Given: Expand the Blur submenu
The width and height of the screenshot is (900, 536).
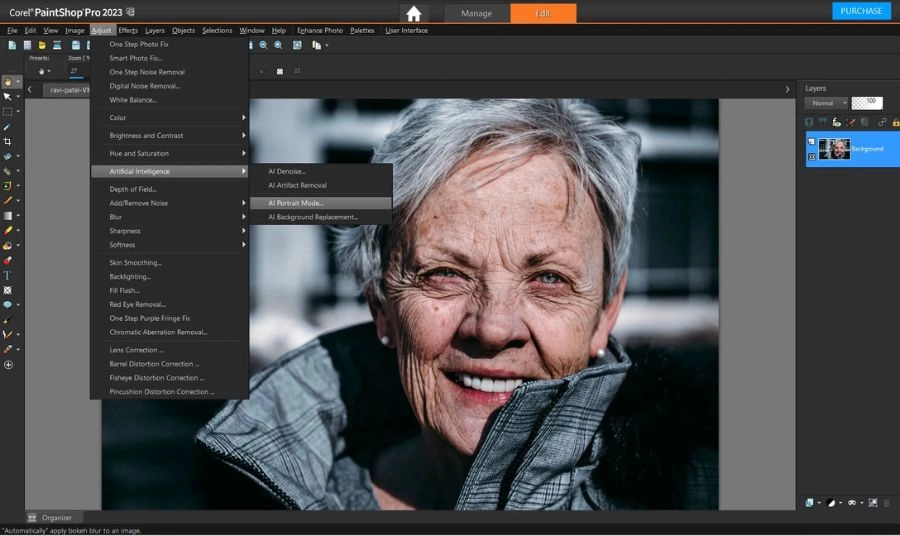Looking at the screenshot, I should tap(169, 217).
